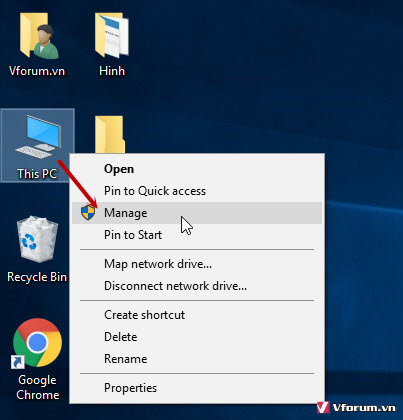The width and height of the screenshot is (403, 420).
Task: Click the Vforum.vn watermark logo
Action: (356, 408)
